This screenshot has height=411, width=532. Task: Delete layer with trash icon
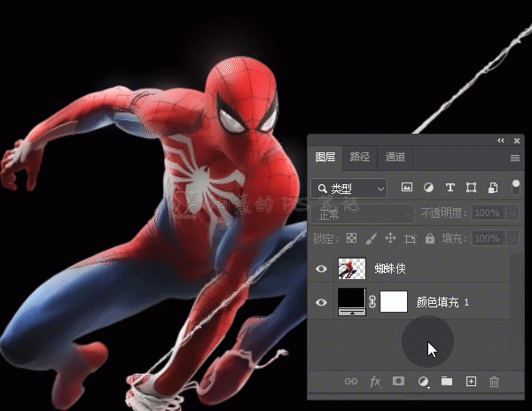tap(495, 382)
